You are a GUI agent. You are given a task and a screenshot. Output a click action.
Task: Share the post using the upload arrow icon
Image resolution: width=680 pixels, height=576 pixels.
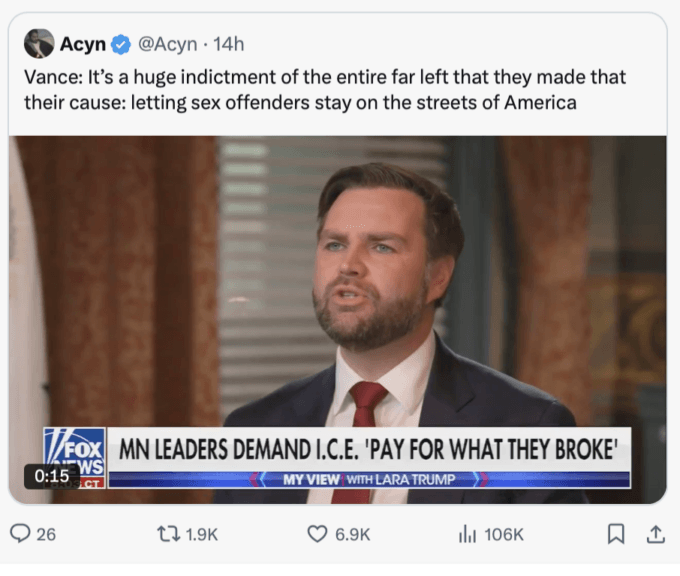coord(655,534)
